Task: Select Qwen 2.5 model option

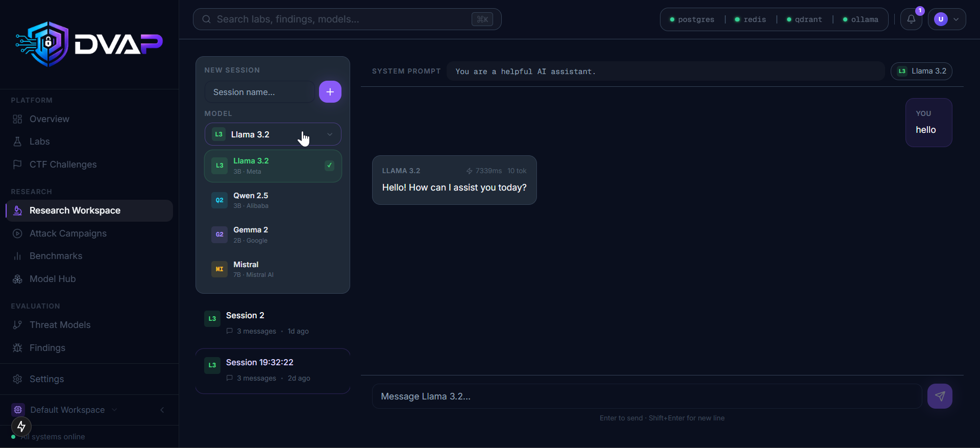Action: tap(273, 200)
